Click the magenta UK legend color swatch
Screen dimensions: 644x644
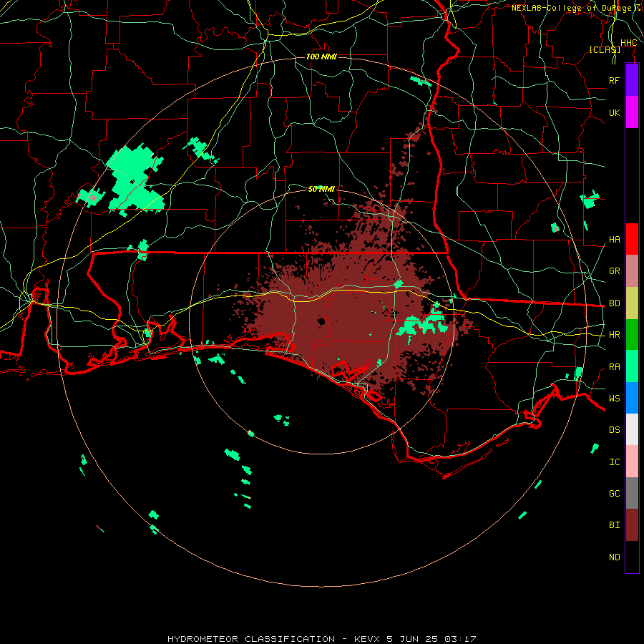(x=632, y=112)
